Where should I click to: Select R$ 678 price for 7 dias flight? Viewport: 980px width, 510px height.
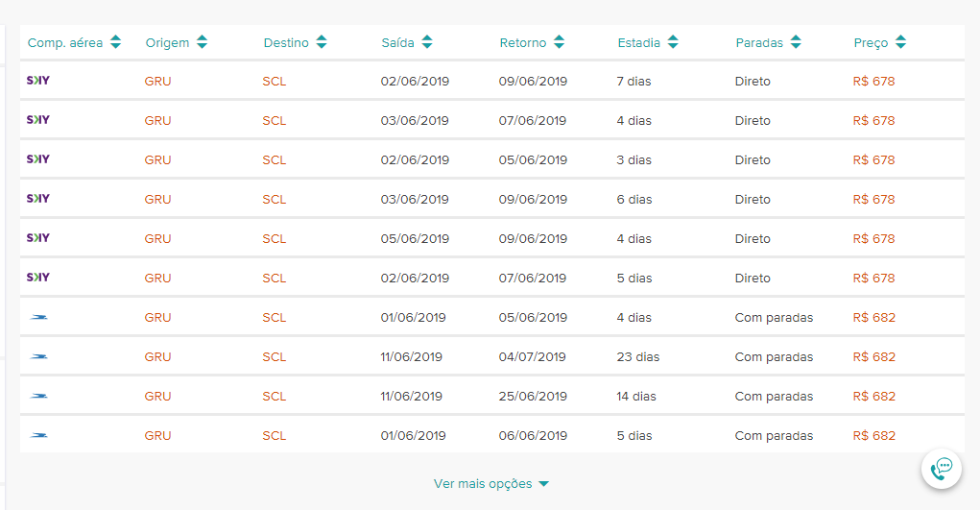[x=873, y=82]
